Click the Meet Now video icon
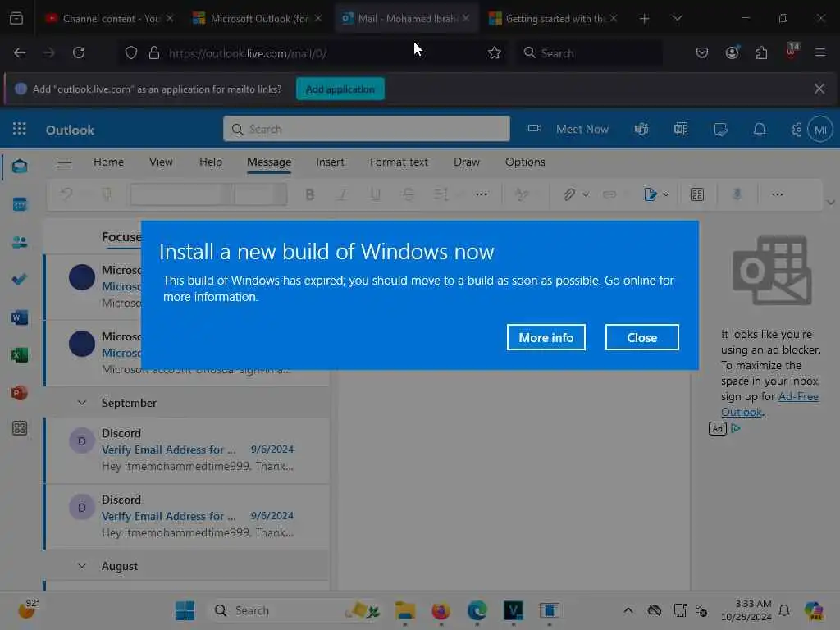This screenshot has height=630, width=840. point(535,129)
